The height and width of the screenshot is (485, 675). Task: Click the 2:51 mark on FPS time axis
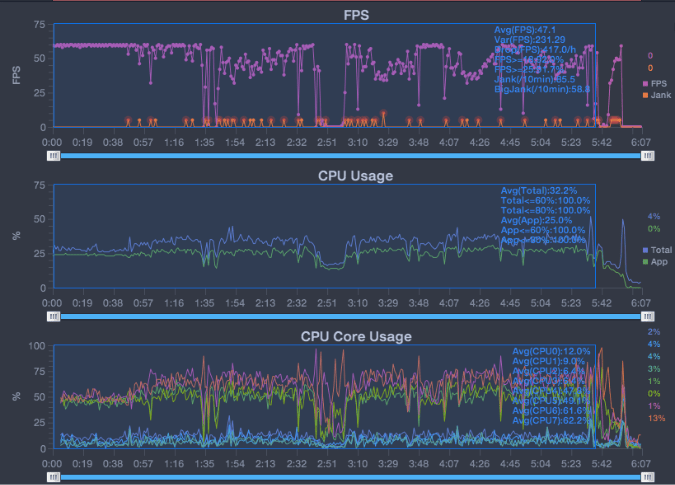click(326, 142)
